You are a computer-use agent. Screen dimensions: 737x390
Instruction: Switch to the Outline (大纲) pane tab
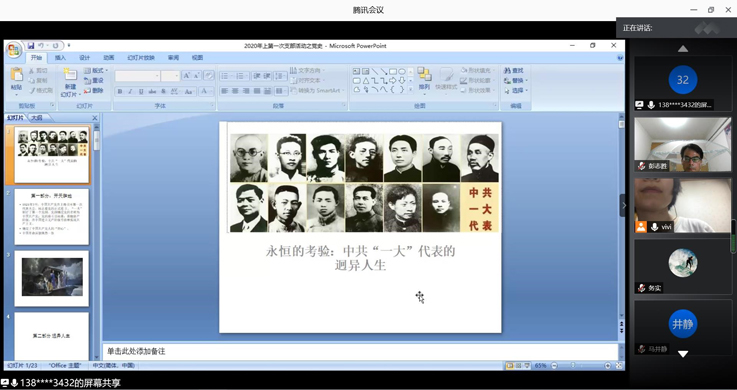point(37,118)
